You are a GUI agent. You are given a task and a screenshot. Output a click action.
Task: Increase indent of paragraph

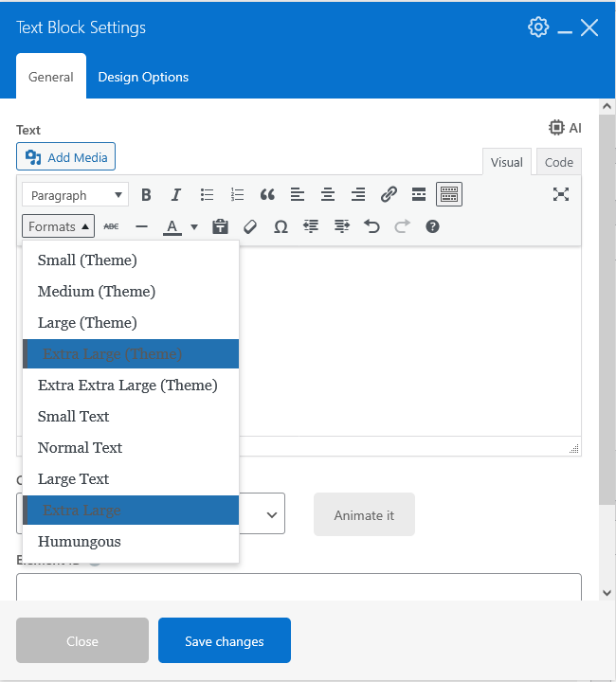tap(341, 226)
